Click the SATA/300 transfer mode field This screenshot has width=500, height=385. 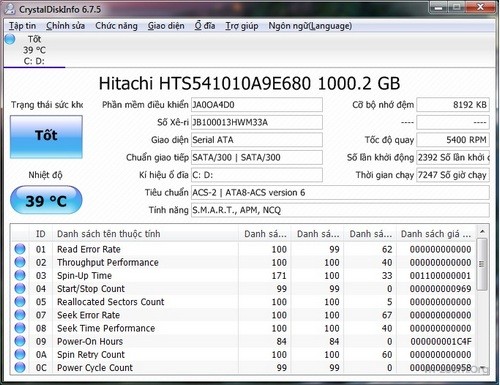coord(257,157)
